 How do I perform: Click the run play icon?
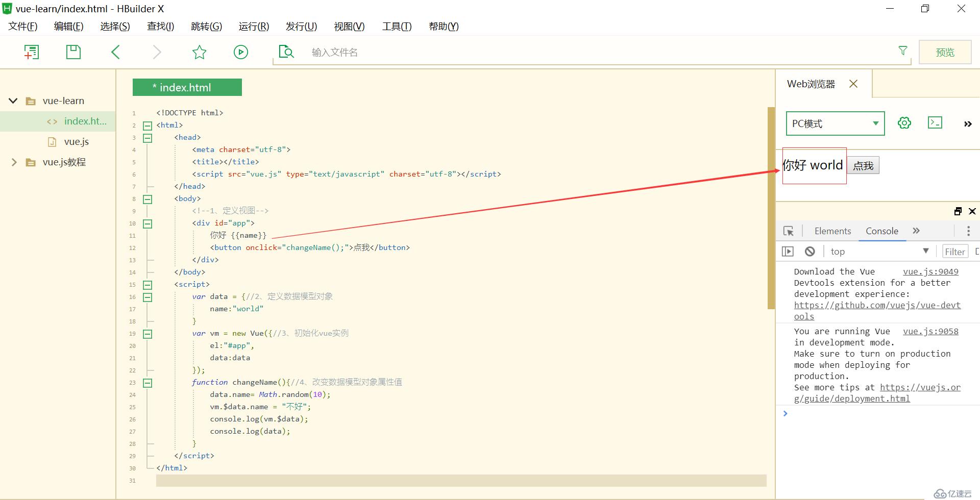[x=241, y=52]
